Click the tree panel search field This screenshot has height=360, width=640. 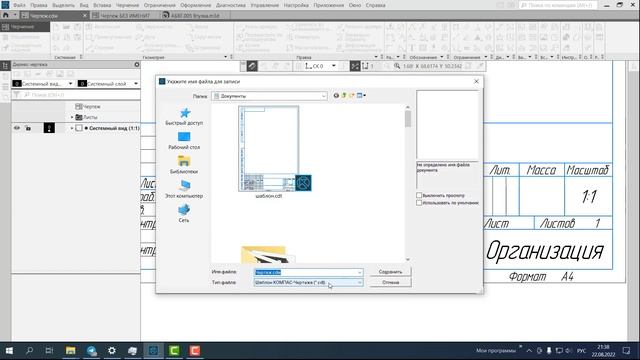pos(80,95)
